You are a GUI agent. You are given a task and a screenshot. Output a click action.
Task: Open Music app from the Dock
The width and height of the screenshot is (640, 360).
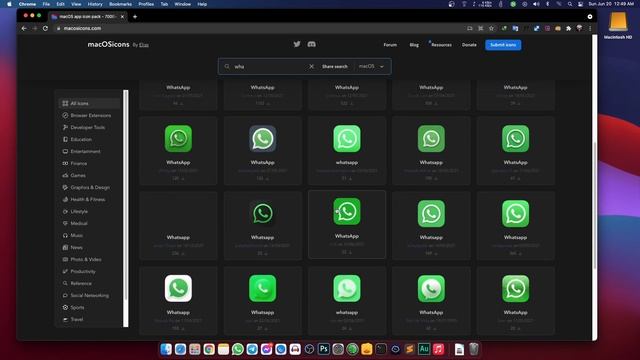tap(438, 349)
